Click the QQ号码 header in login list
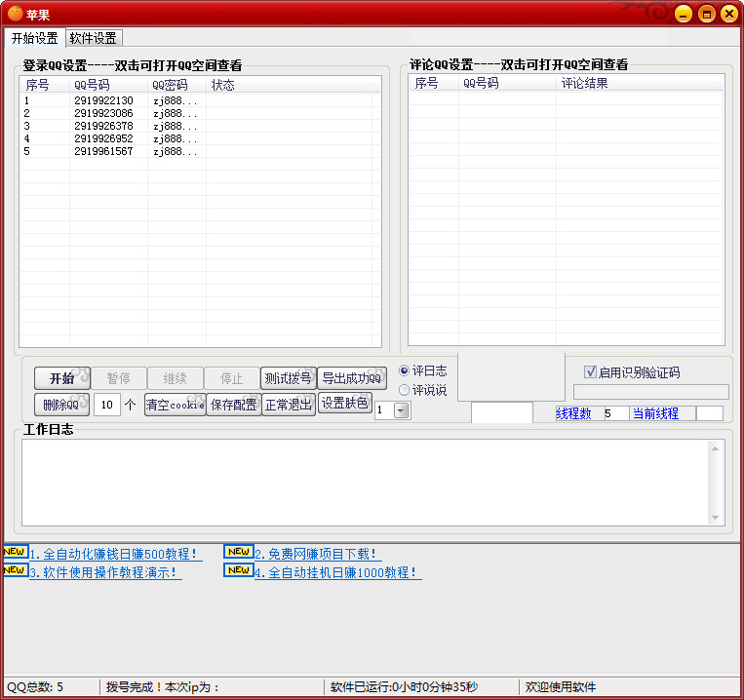This screenshot has width=744, height=700. [x=108, y=85]
